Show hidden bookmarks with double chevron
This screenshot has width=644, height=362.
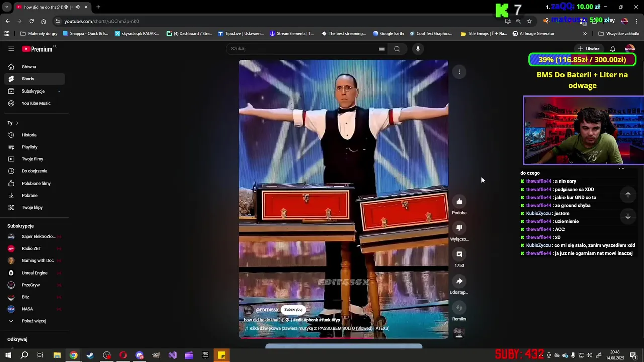(585, 34)
